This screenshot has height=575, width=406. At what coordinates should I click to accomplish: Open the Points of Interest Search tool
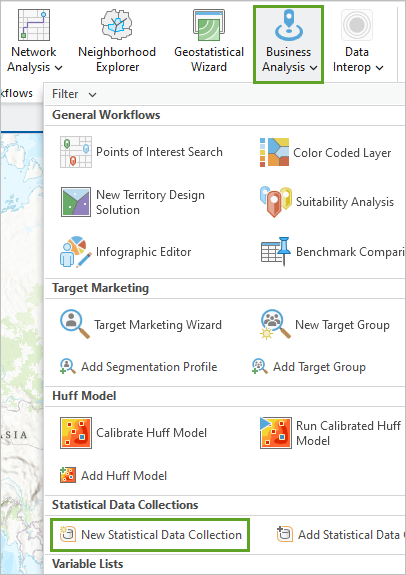[142, 152]
